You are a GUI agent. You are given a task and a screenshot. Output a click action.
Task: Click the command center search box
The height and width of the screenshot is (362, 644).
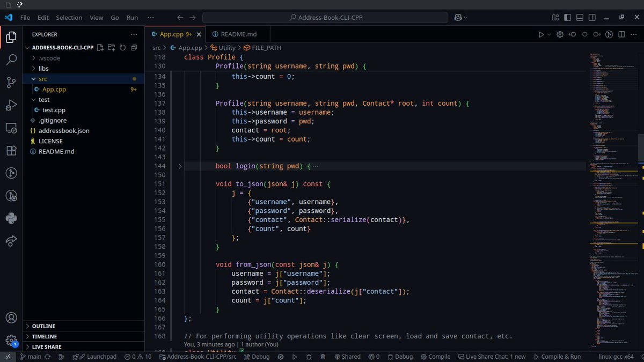(x=325, y=17)
